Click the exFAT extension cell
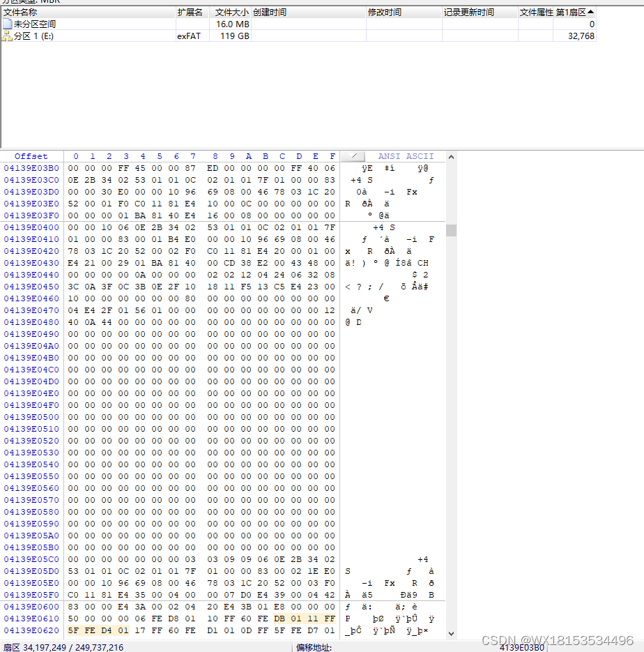 189,36
